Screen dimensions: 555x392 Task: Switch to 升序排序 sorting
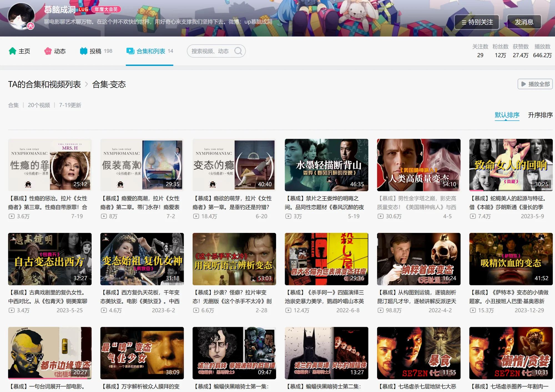click(540, 115)
